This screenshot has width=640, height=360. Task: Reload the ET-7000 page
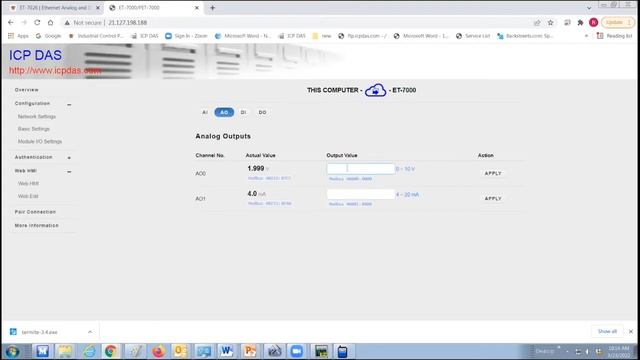click(x=37, y=22)
